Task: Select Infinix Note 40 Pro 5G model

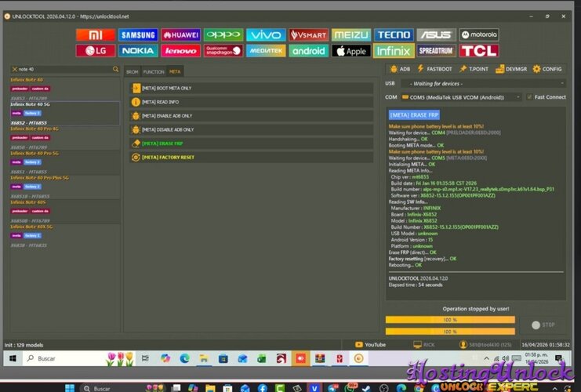Action: coord(65,162)
